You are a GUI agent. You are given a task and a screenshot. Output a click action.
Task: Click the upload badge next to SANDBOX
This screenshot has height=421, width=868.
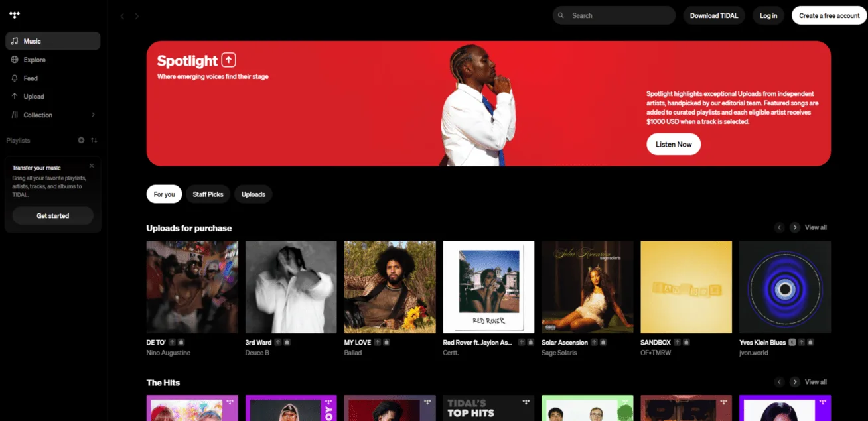678,343
